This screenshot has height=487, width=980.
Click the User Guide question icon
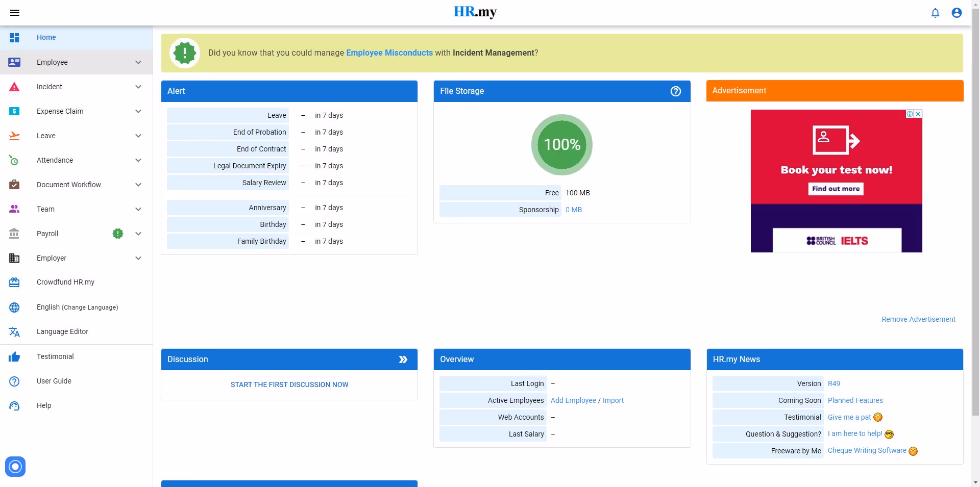14,381
